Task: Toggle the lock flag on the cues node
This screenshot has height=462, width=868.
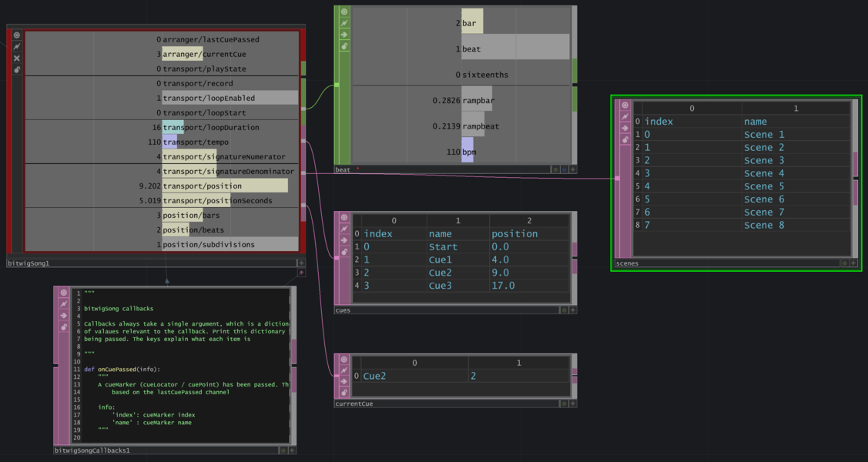Action: point(344,252)
